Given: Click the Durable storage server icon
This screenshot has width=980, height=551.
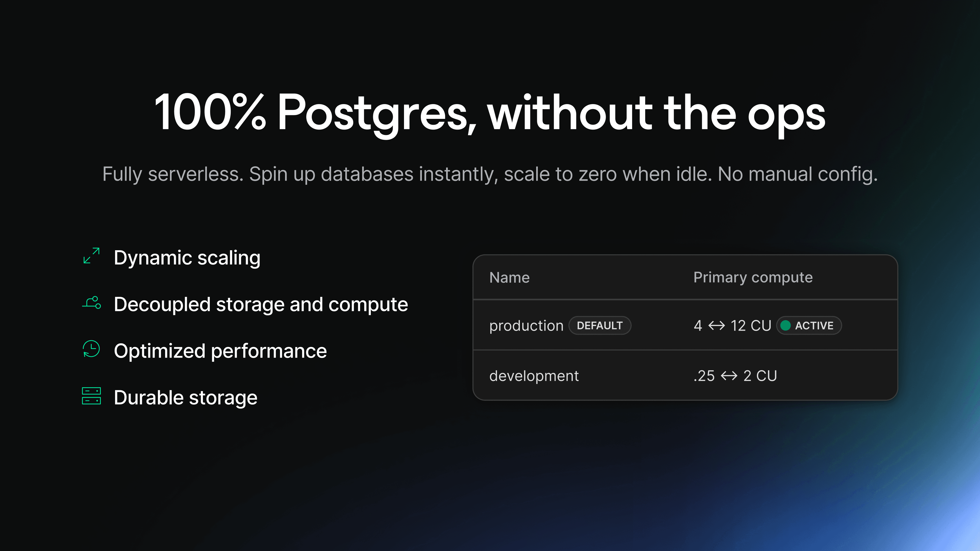Looking at the screenshot, I should click(x=91, y=396).
